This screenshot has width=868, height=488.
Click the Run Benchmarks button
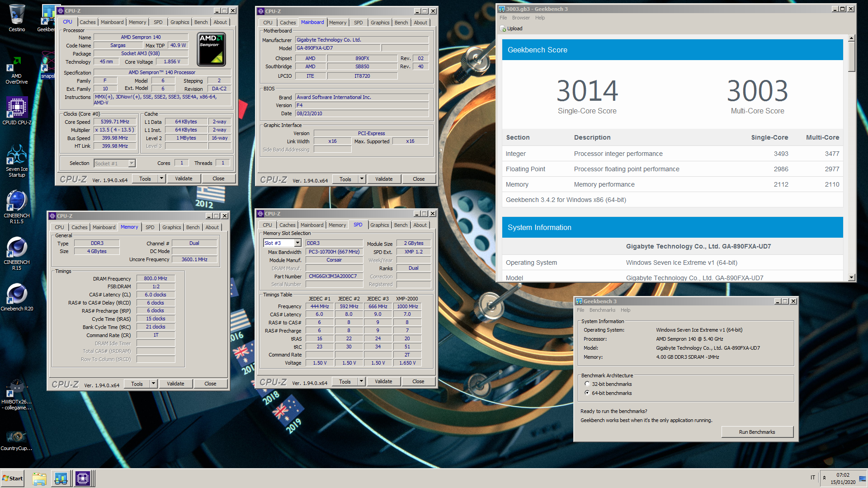pos(757,432)
